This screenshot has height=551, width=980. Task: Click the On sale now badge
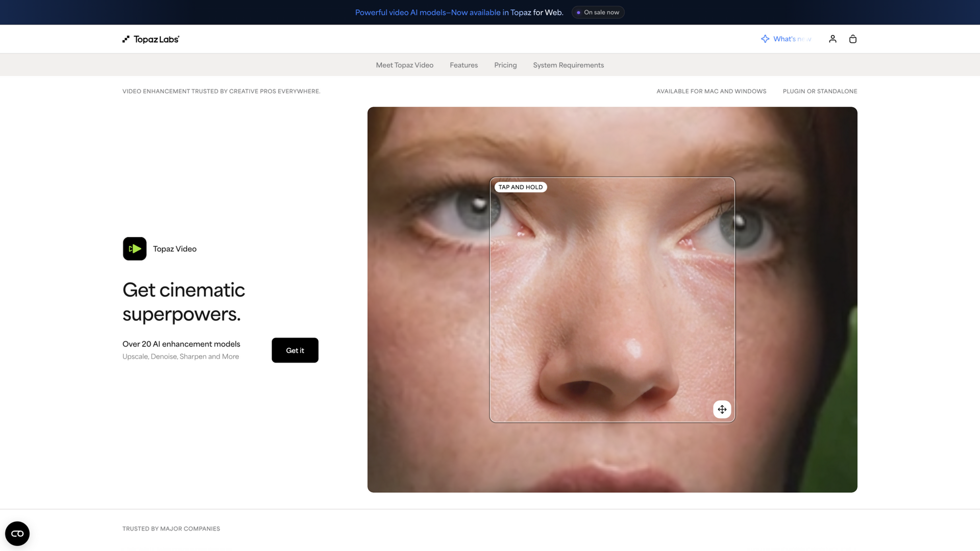tap(598, 12)
